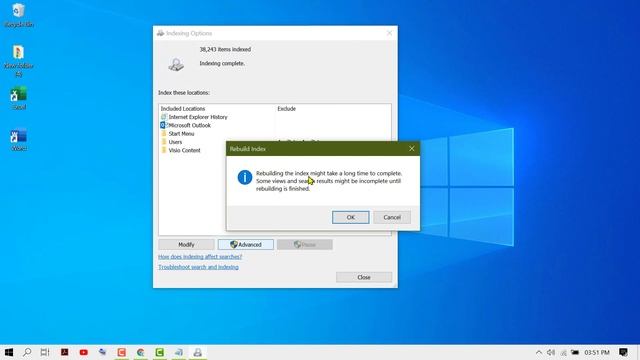
Task: Open Advanced indexing options
Action: coord(246,244)
